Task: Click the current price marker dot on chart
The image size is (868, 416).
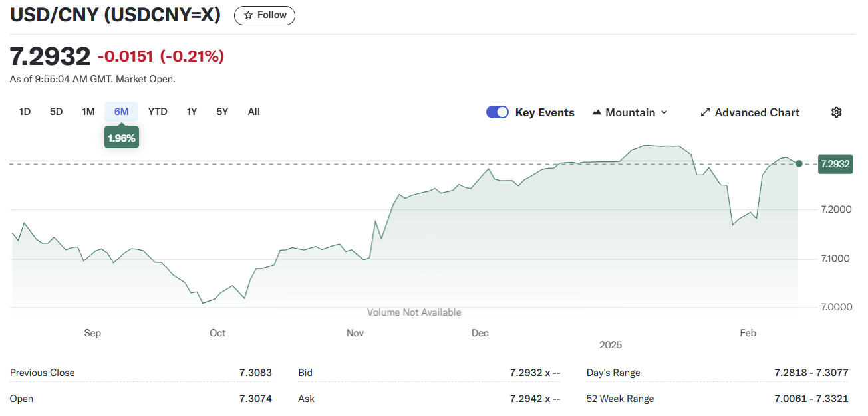Action: point(799,163)
